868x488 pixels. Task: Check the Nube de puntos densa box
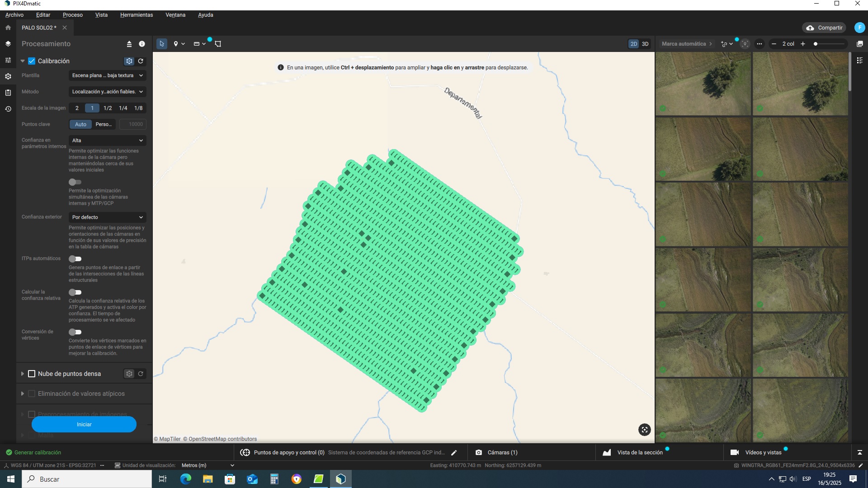tap(32, 374)
